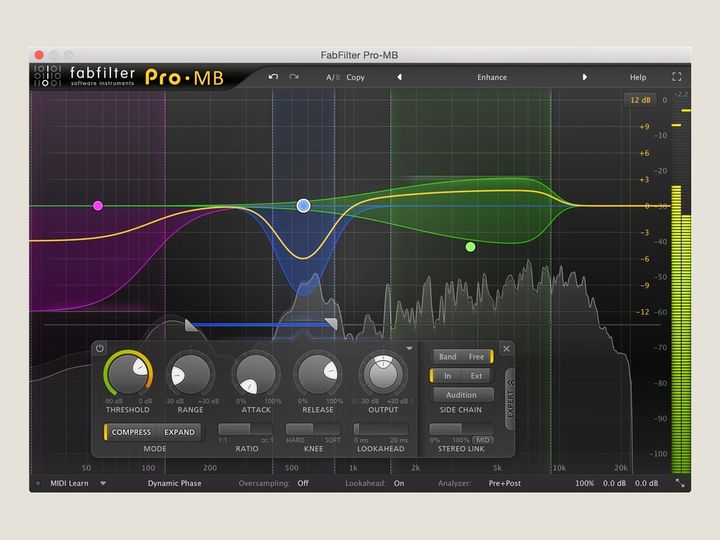
Task: Enable Compress mode
Action: (131, 432)
